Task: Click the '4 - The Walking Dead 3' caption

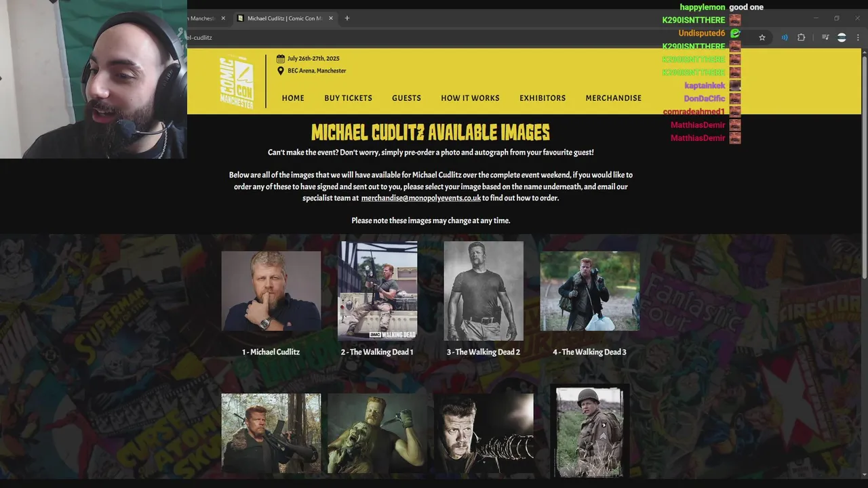Action: point(589,352)
